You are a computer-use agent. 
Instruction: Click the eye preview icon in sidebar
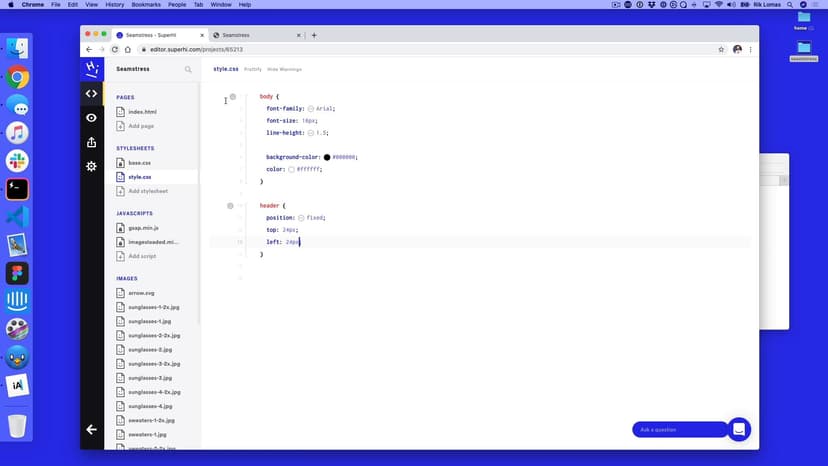[x=91, y=118]
